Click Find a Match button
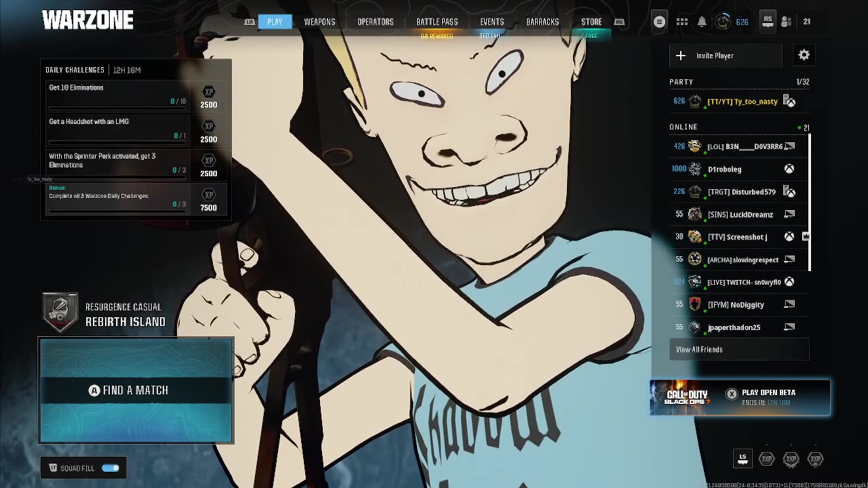 (136, 390)
